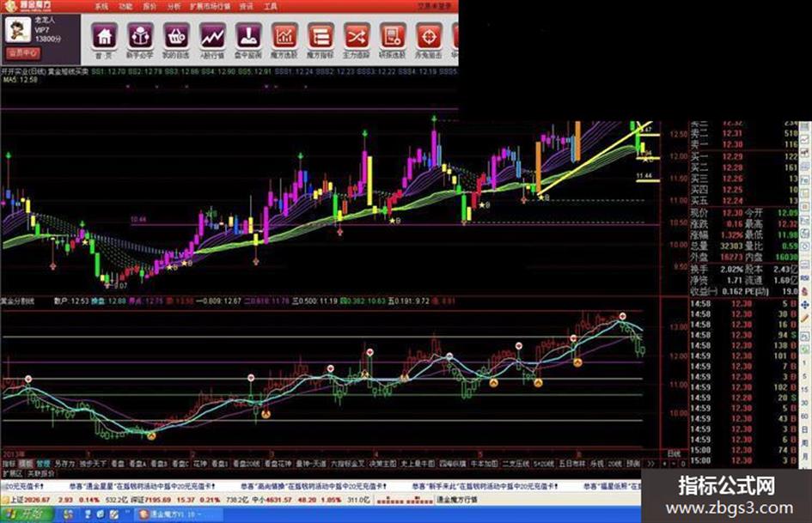Select the 五日布林 template tab
812x523 pixels.
pyautogui.click(x=572, y=464)
